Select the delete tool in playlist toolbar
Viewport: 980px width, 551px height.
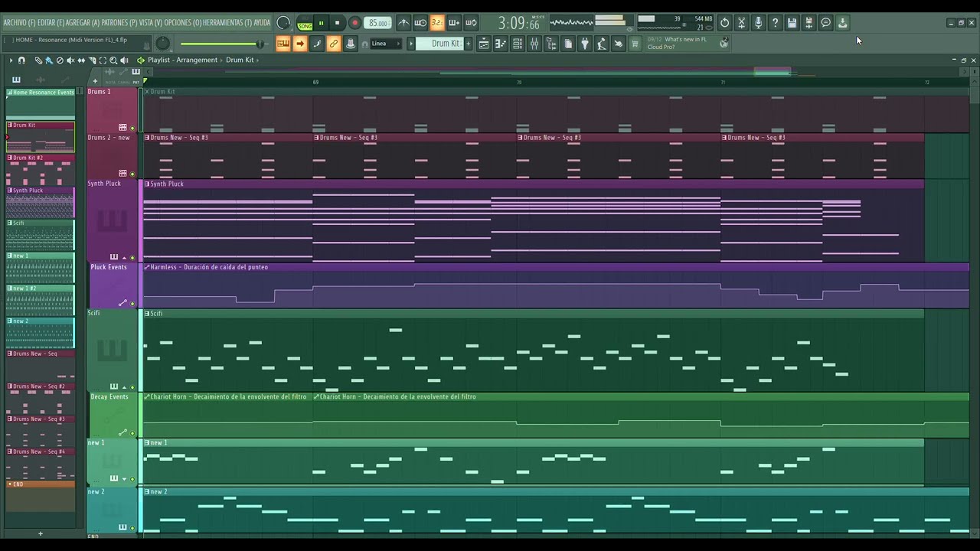click(x=60, y=60)
